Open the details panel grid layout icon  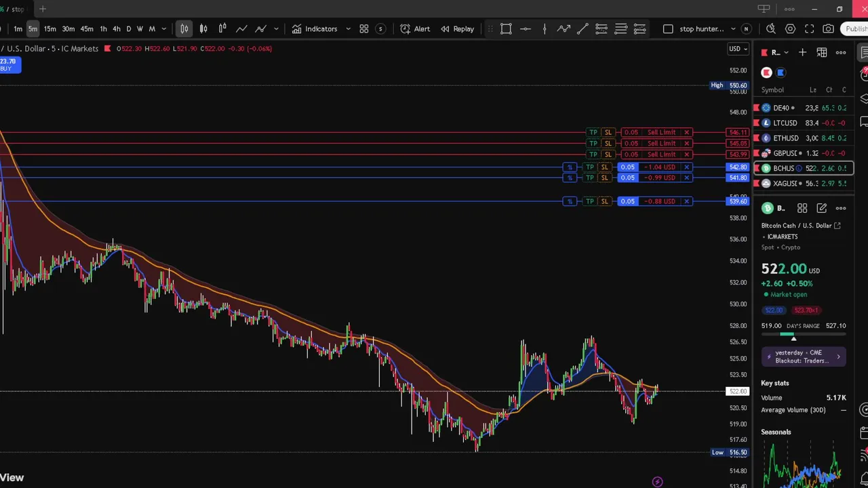[x=802, y=208]
